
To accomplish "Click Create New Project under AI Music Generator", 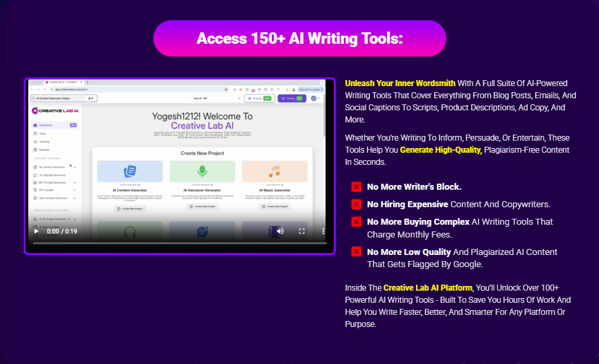I will pyautogui.click(x=275, y=207).
